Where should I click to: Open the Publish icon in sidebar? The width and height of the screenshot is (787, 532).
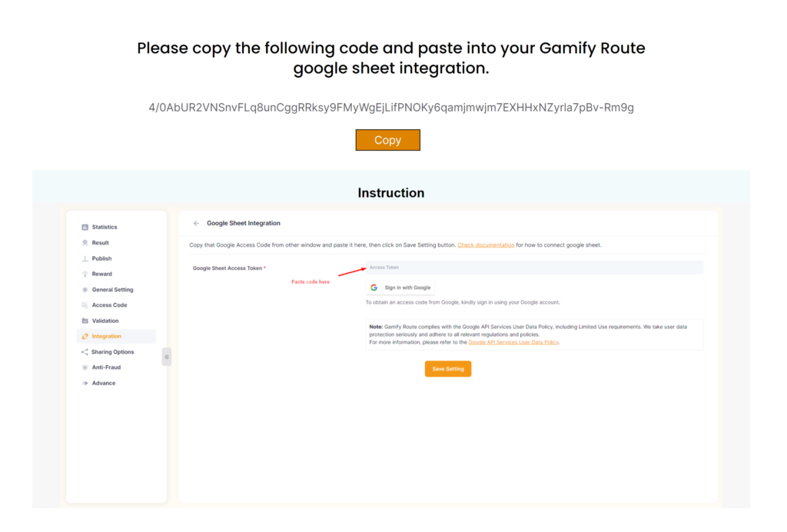click(85, 258)
